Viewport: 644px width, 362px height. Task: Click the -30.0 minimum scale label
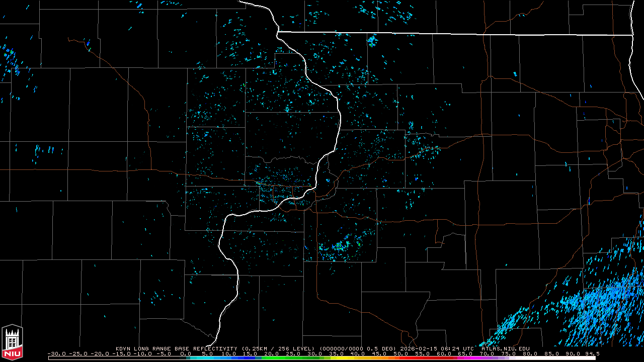(x=56, y=353)
